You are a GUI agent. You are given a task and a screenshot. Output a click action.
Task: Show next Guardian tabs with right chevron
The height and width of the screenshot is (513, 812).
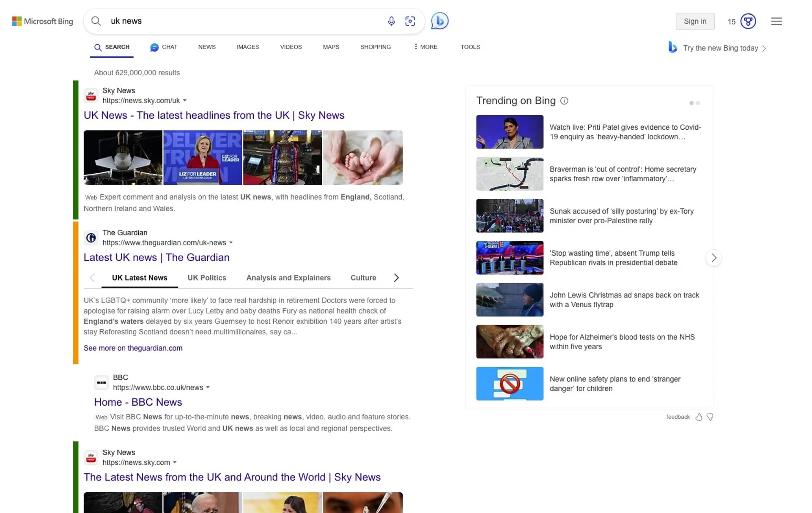(396, 278)
